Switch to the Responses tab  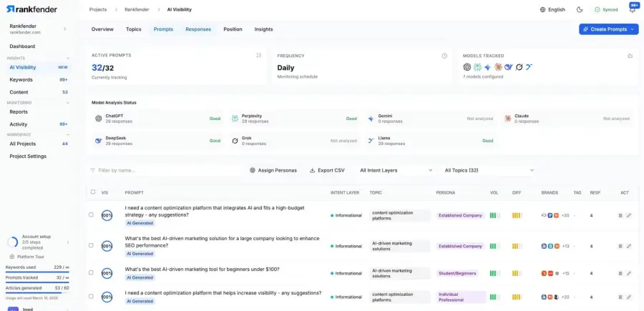[198, 29]
